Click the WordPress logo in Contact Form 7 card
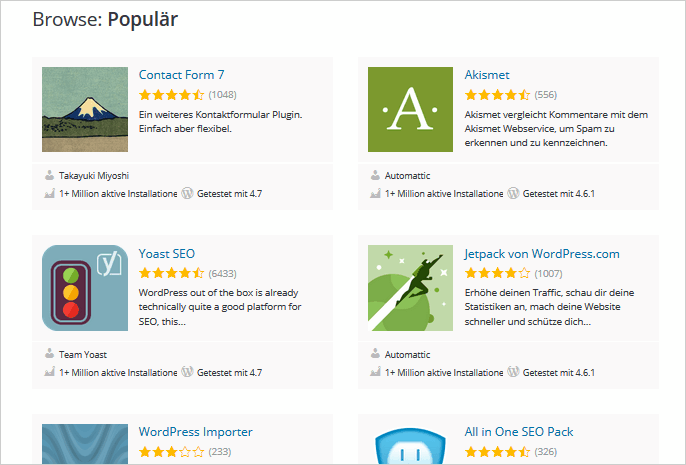686x465 pixels. (x=187, y=193)
